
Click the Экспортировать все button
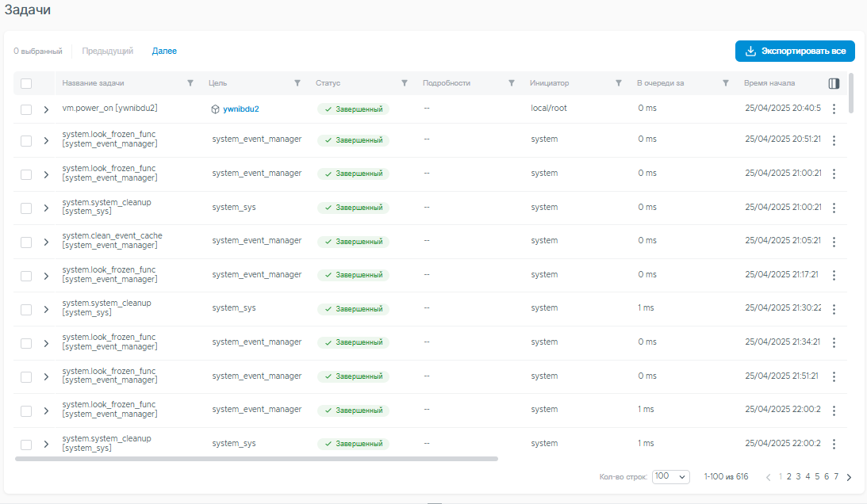pyautogui.click(x=795, y=51)
